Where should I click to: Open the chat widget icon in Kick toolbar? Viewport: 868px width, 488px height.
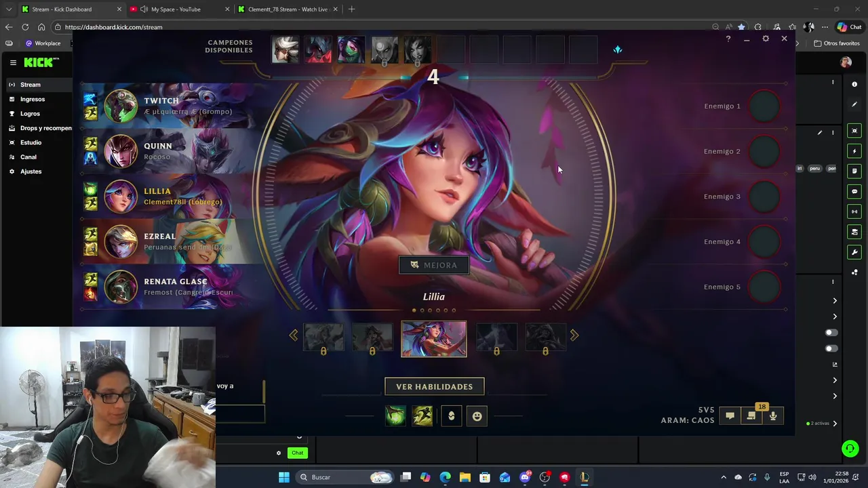click(x=854, y=191)
